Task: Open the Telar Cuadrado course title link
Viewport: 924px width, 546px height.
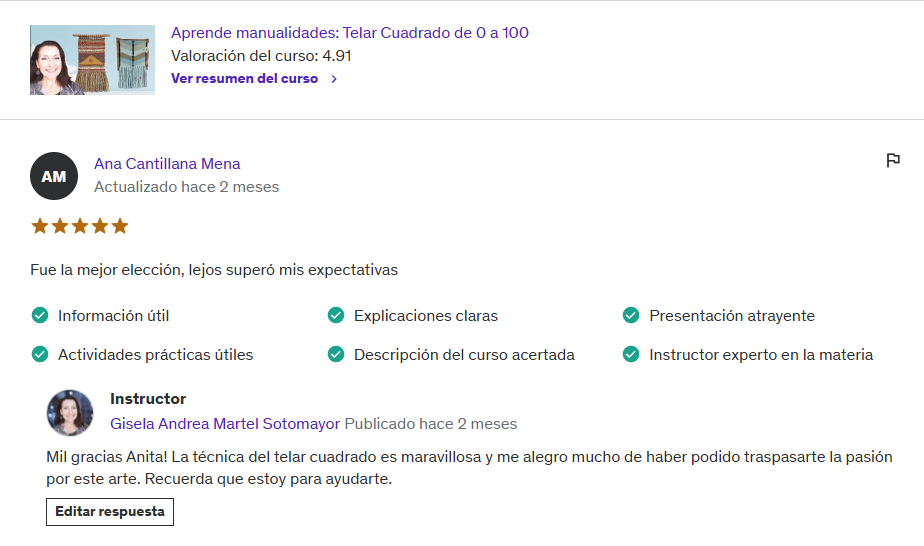Action: [x=350, y=33]
